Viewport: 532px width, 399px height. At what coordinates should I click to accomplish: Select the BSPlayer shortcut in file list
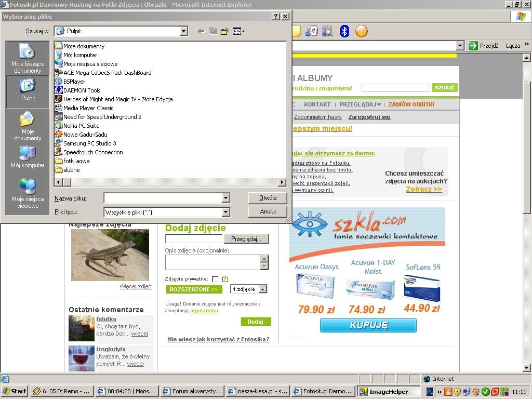click(x=70, y=82)
